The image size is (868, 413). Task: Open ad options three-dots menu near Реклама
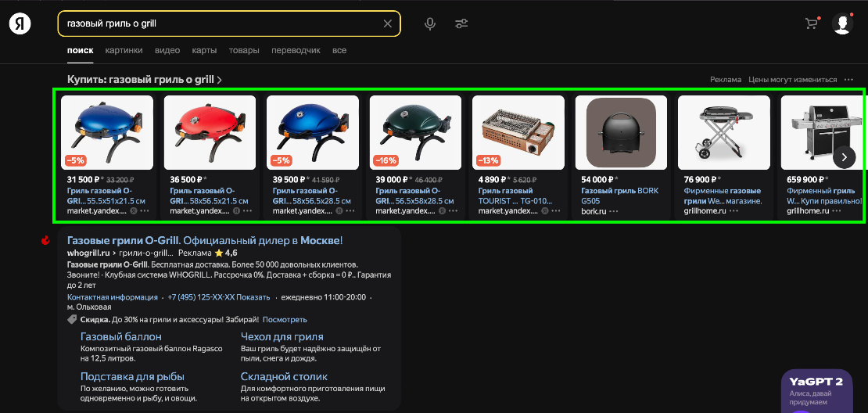coord(848,80)
